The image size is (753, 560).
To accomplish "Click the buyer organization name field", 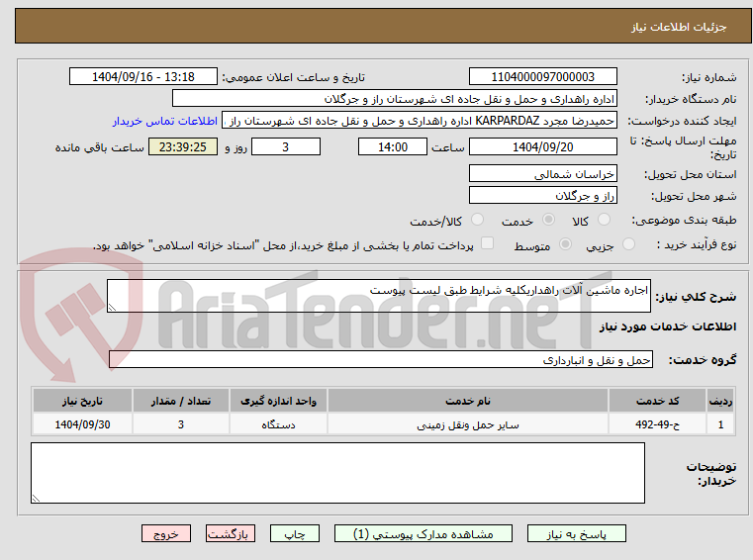I will [x=394, y=99].
